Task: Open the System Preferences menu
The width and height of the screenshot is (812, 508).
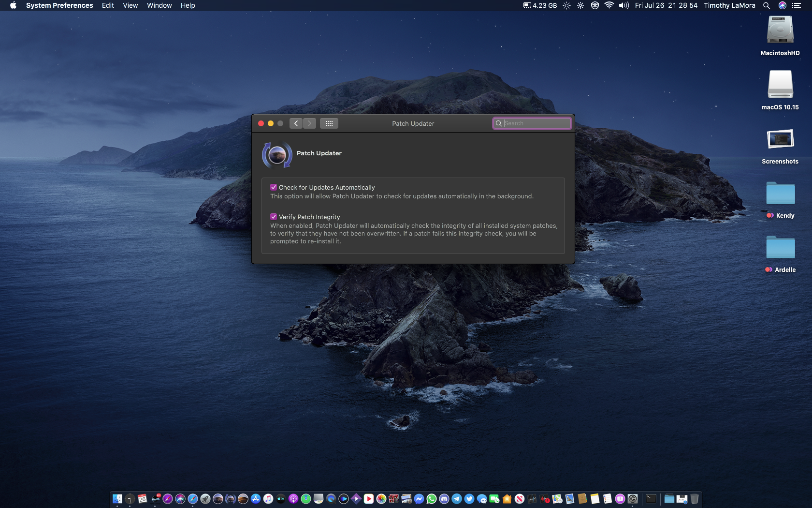Action: tap(59, 5)
